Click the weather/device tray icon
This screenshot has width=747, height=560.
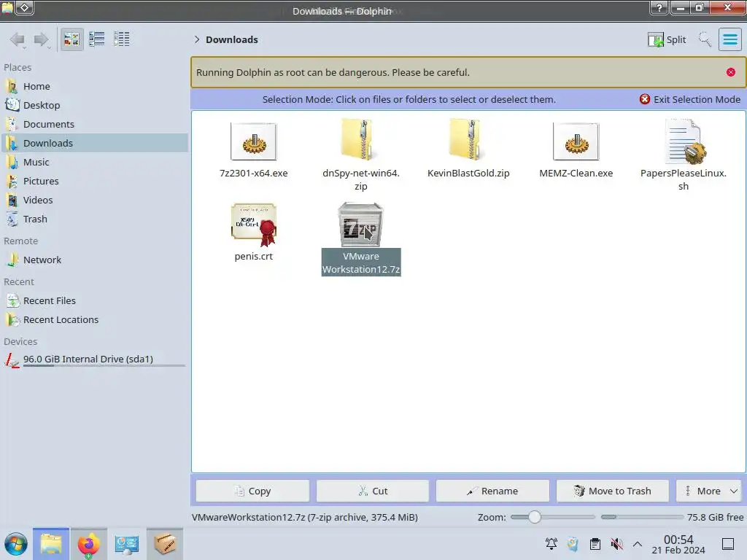[573, 544]
